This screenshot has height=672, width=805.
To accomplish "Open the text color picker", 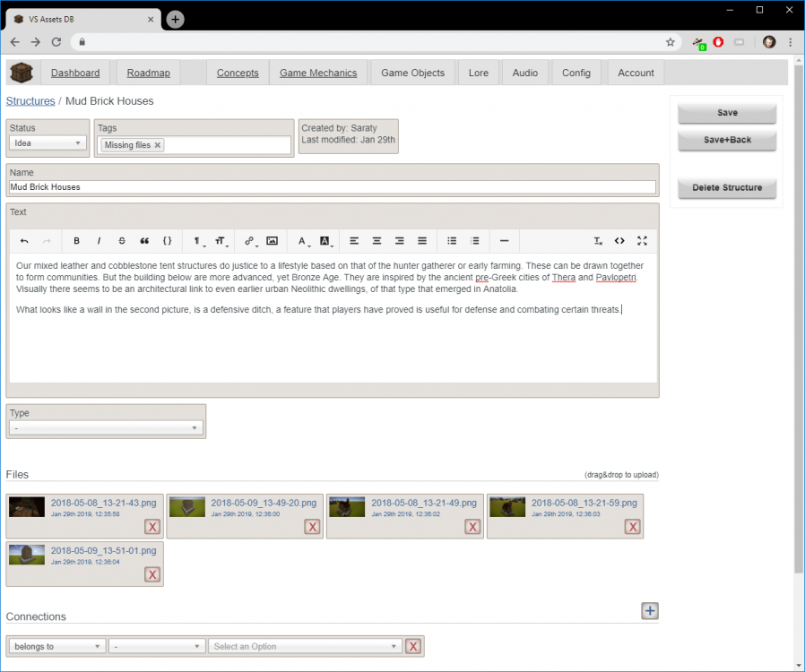I will pyautogui.click(x=303, y=241).
